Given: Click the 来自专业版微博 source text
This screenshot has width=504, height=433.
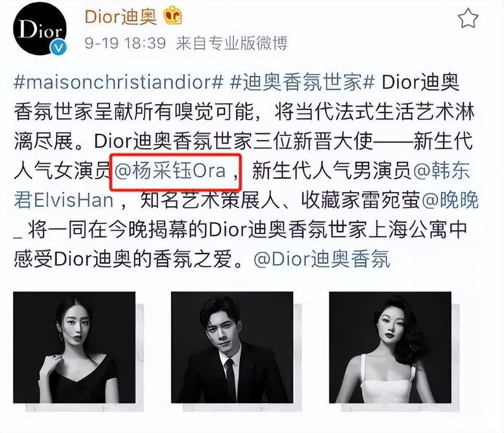Looking at the screenshot, I should pyautogui.click(x=232, y=43).
